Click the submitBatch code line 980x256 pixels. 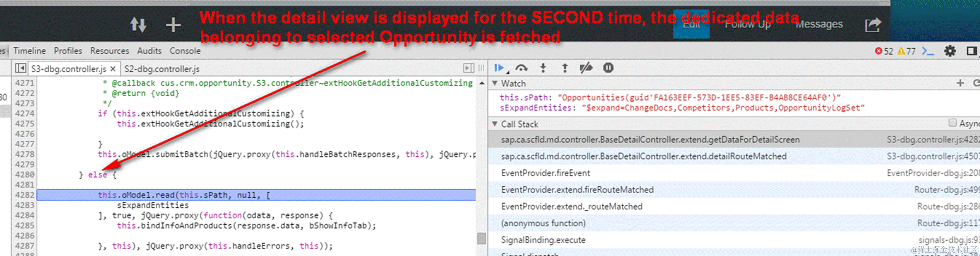[x=287, y=154]
